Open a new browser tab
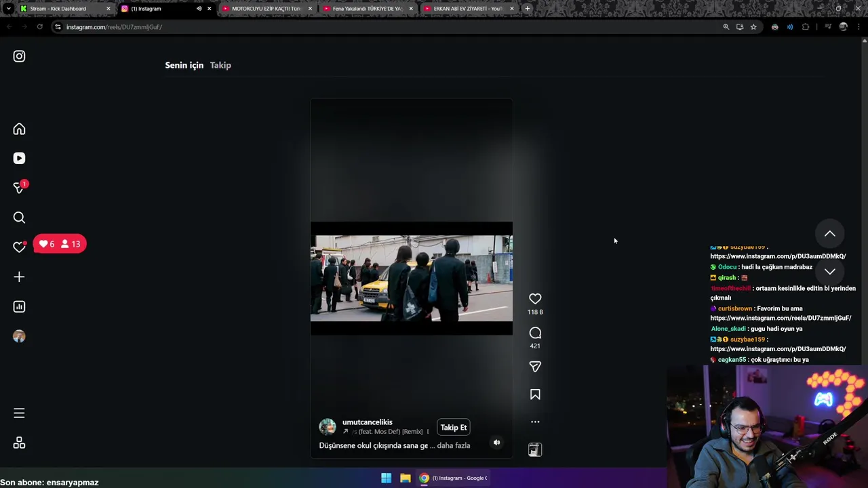The image size is (868, 488). tap(528, 9)
